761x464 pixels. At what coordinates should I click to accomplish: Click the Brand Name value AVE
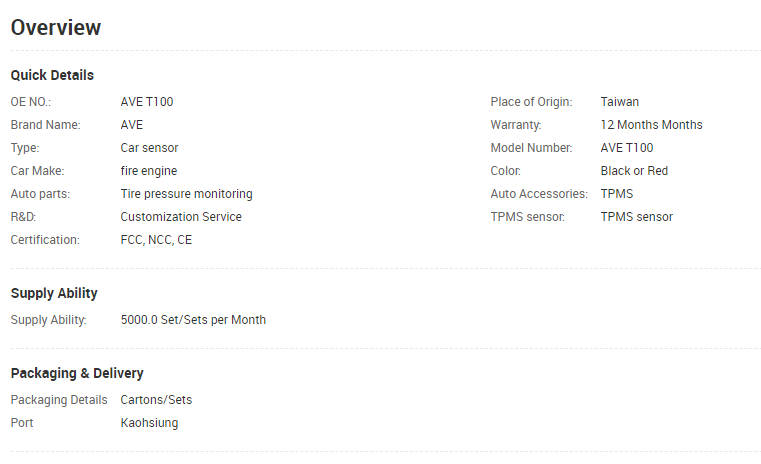tap(132, 125)
